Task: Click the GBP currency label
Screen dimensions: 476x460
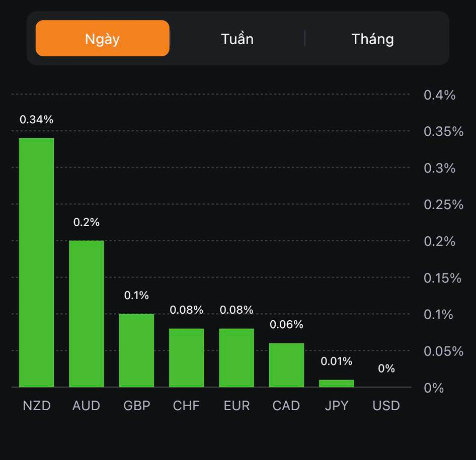Action: (136, 406)
